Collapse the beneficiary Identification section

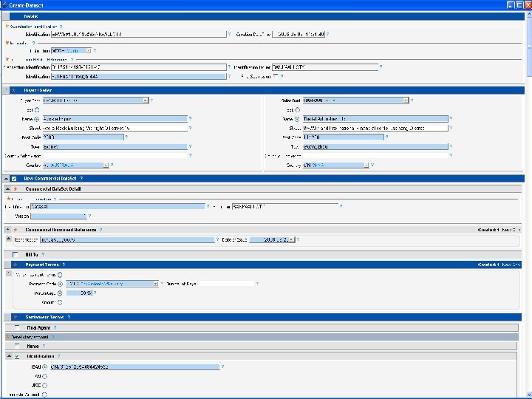coord(9,356)
